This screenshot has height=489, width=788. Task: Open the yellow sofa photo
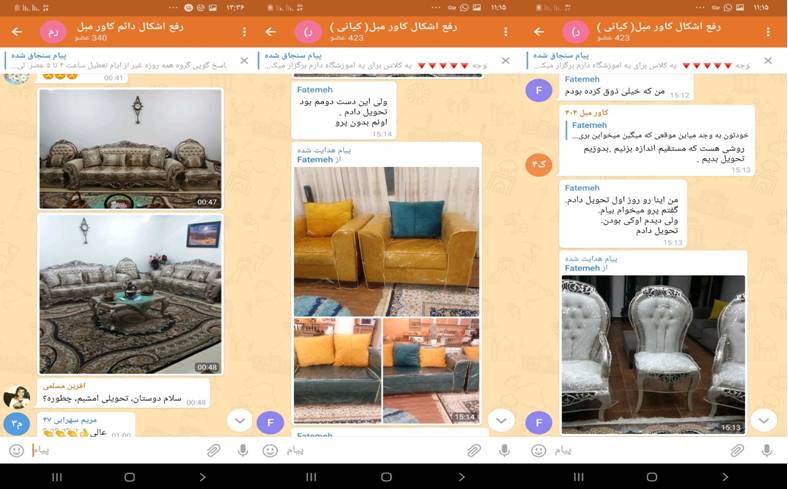pos(386,241)
